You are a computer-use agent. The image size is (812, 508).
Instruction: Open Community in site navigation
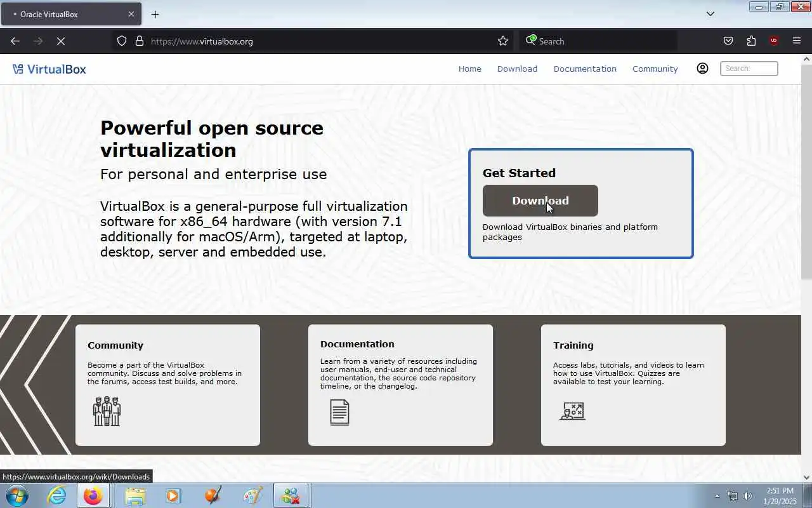[655, 69]
